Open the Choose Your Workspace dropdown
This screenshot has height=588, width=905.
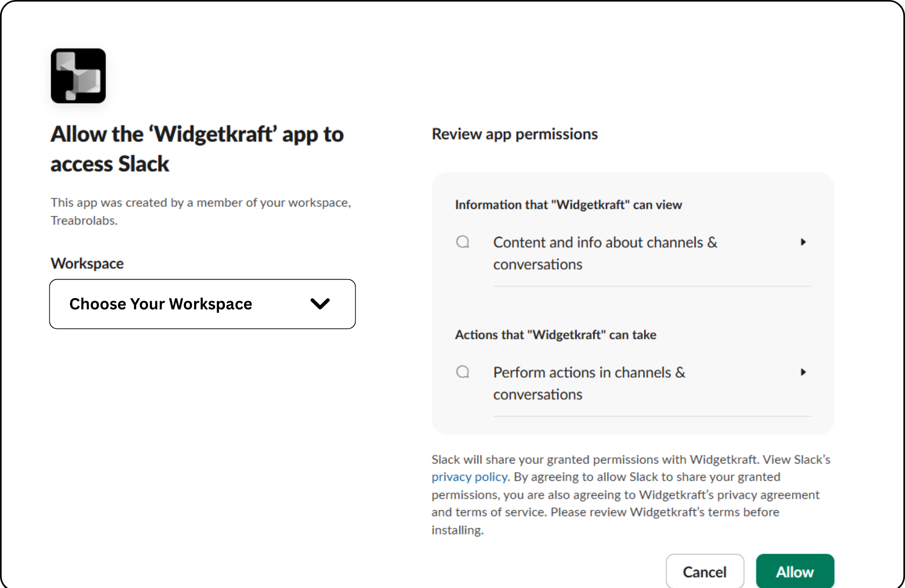click(202, 304)
